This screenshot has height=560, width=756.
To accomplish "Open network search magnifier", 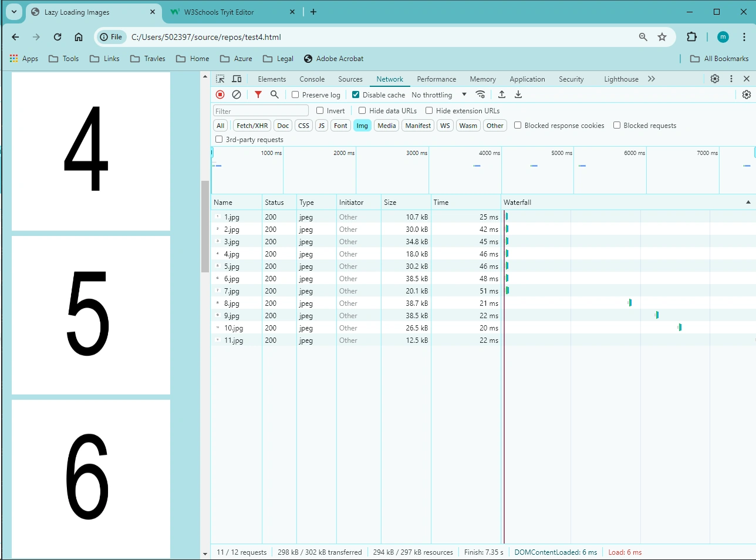I will pyautogui.click(x=274, y=95).
